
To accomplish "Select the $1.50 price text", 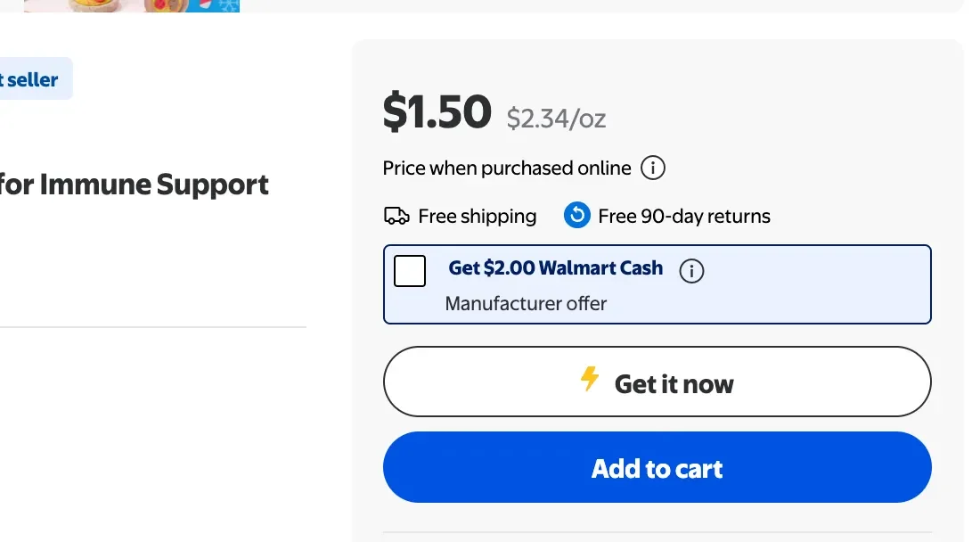I will point(437,111).
